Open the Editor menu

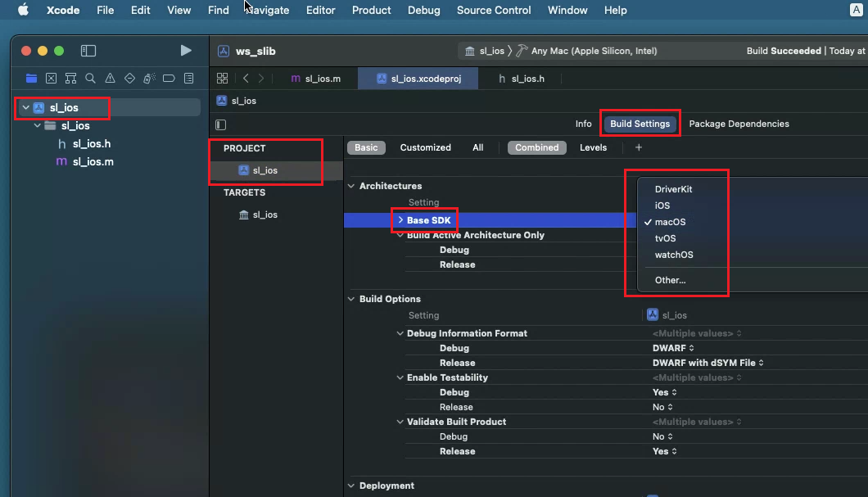pyautogui.click(x=320, y=10)
